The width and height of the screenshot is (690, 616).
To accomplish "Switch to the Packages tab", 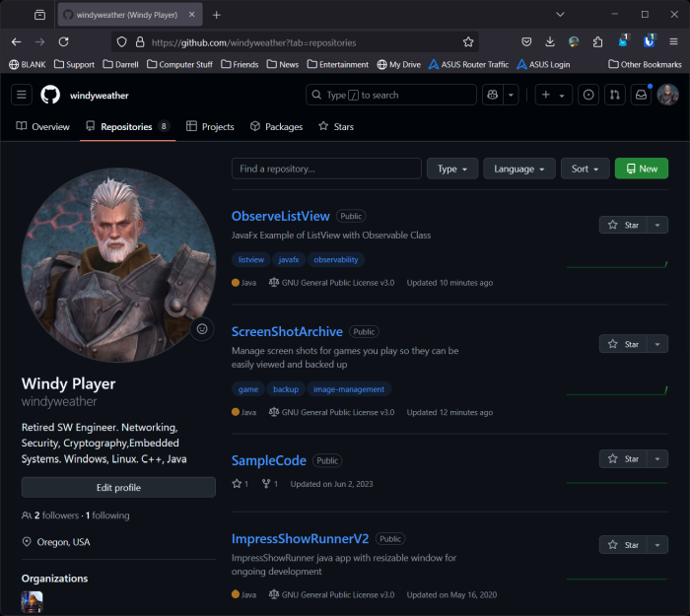I will (x=276, y=127).
